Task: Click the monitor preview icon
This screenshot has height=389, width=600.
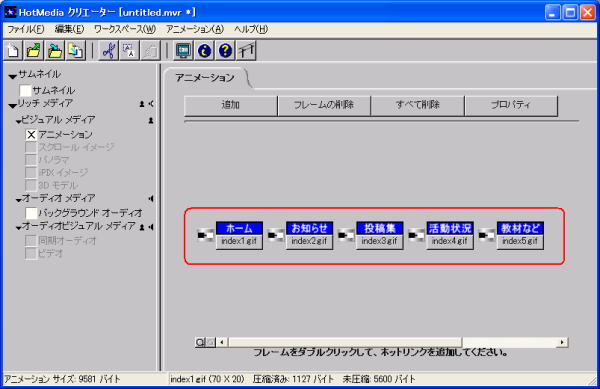Action: [183, 50]
